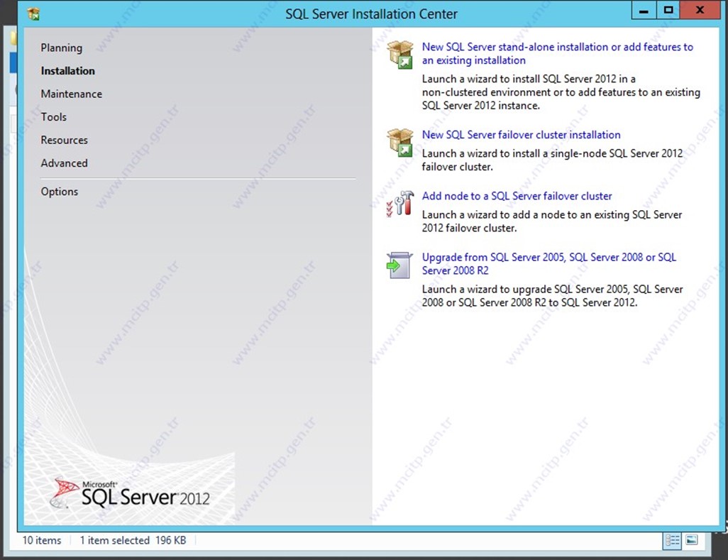Click the '10 items' status bar text
This screenshot has width=728, height=560.
[42, 541]
